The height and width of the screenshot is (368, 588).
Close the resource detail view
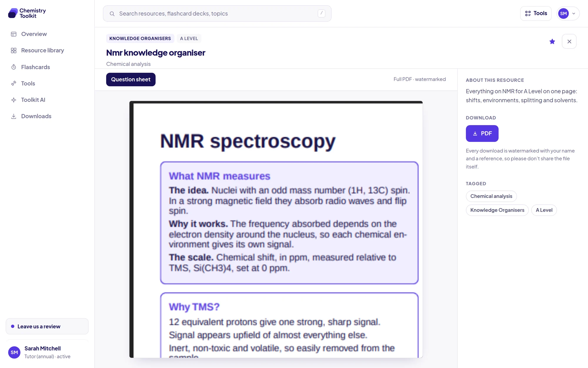click(569, 42)
